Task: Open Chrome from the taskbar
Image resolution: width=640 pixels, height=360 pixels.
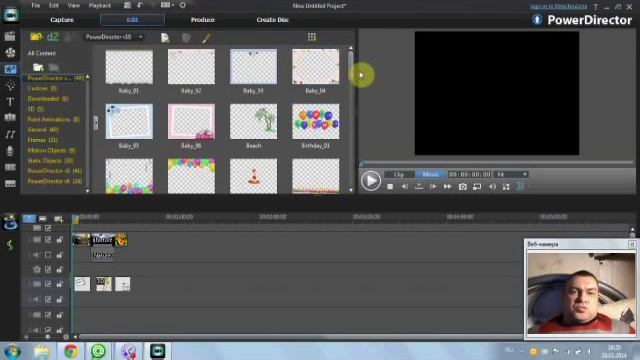Action: coord(71,351)
